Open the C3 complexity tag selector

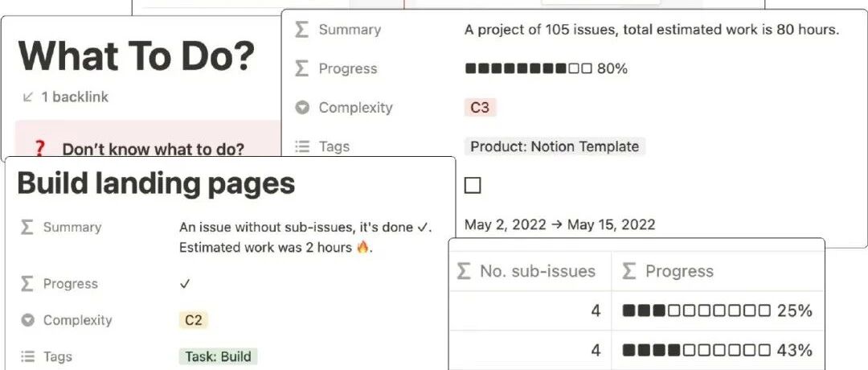point(479,108)
